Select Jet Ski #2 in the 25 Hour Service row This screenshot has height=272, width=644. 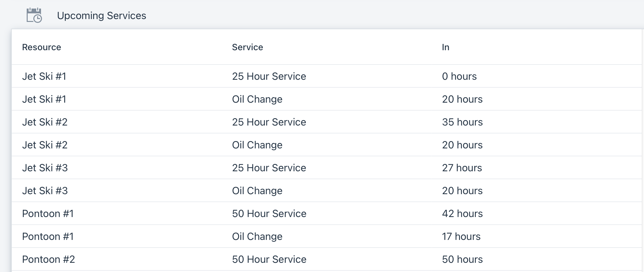(x=45, y=122)
